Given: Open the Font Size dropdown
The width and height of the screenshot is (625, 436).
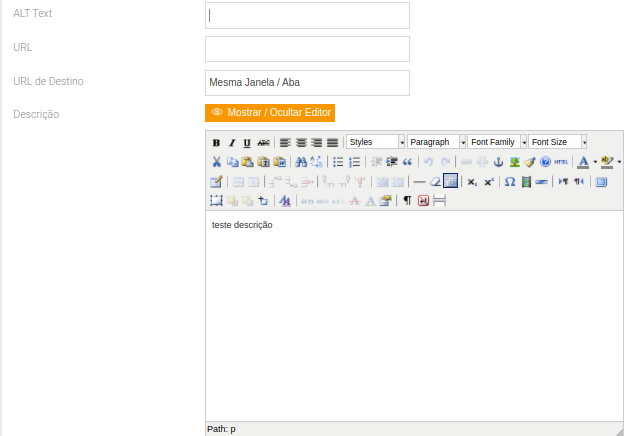Looking at the screenshot, I should [558, 142].
